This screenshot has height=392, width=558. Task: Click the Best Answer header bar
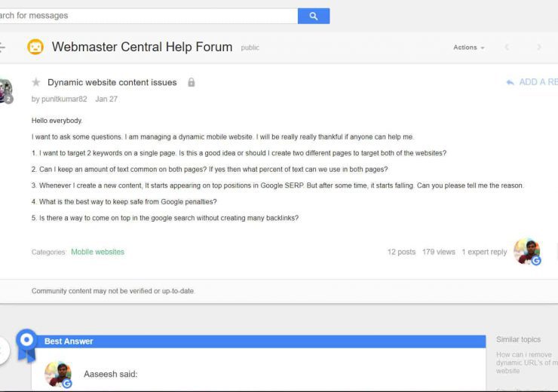(260, 341)
